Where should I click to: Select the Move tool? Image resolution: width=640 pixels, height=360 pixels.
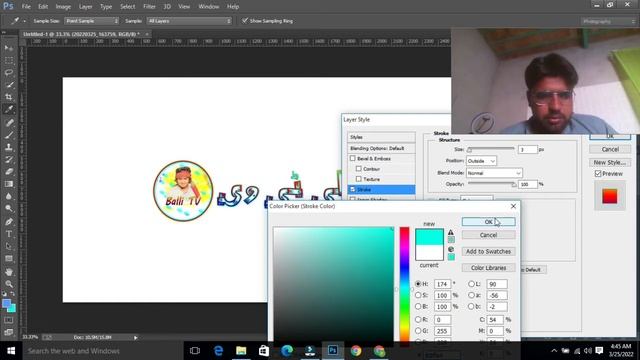click(9, 48)
